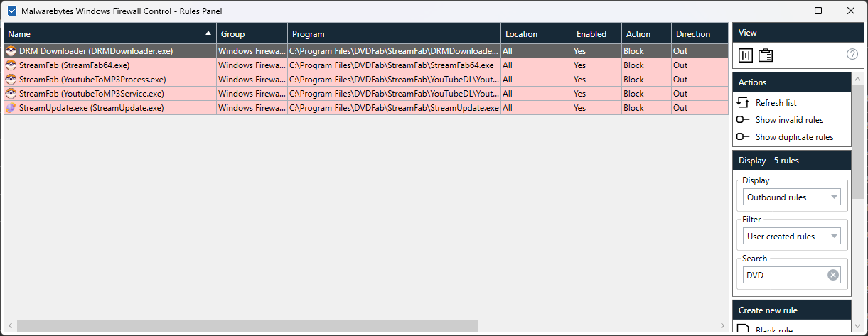Click the YoutubeToMP3Service.exe rule's icon

pyautogui.click(x=11, y=94)
